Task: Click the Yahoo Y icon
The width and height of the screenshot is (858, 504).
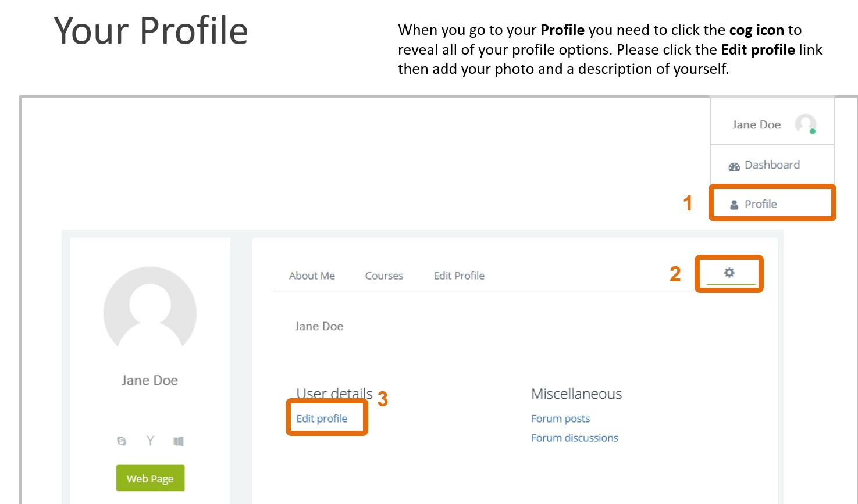Action: [x=150, y=441]
